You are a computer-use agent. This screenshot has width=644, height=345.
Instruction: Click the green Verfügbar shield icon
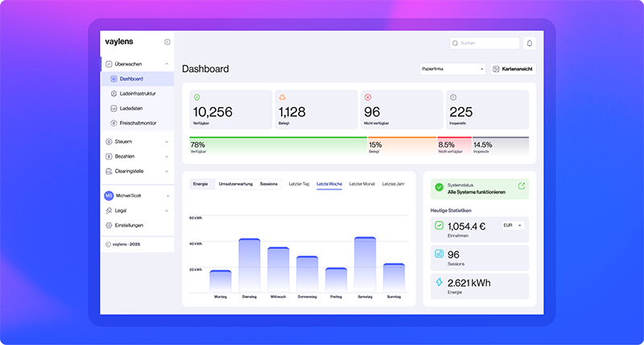[196, 98]
